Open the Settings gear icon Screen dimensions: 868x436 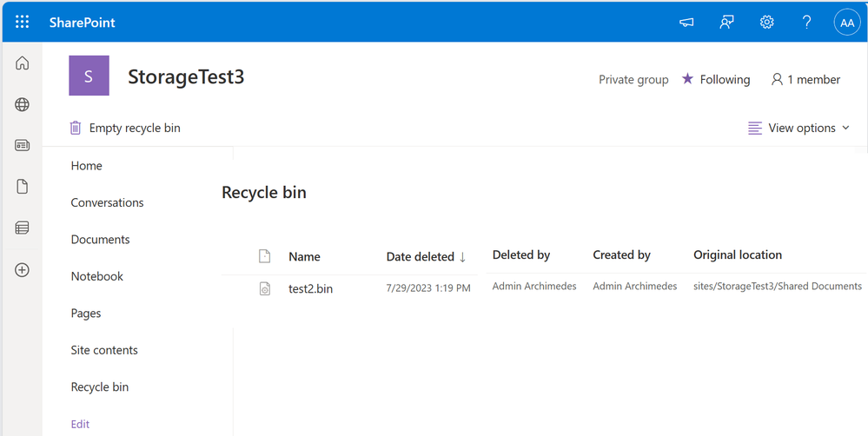tap(766, 23)
